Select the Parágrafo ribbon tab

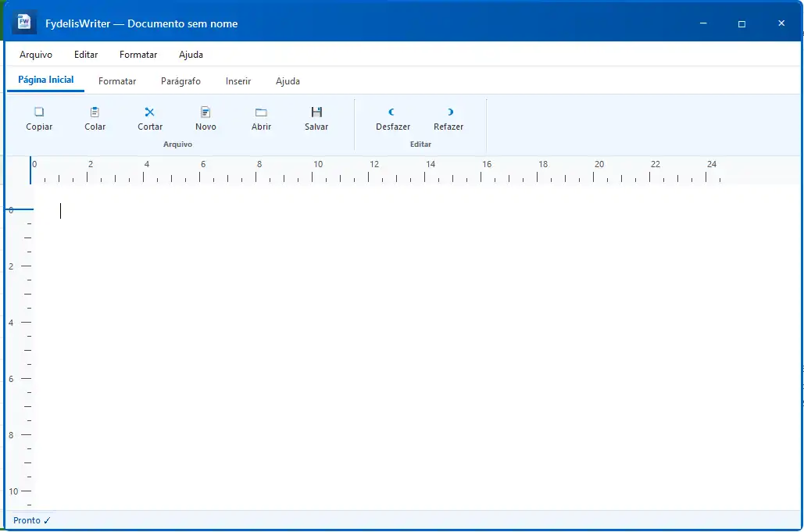(x=180, y=81)
